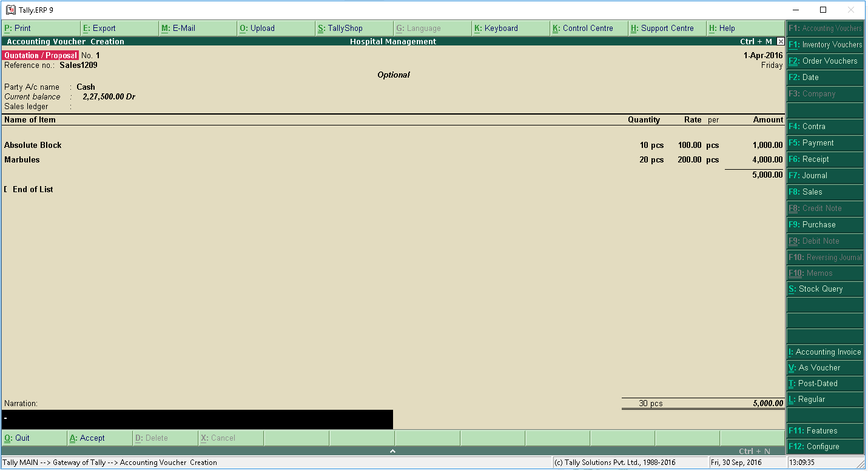The width and height of the screenshot is (868, 471).
Task: Switch to F9: Purchase voucher
Action: [825, 225]
